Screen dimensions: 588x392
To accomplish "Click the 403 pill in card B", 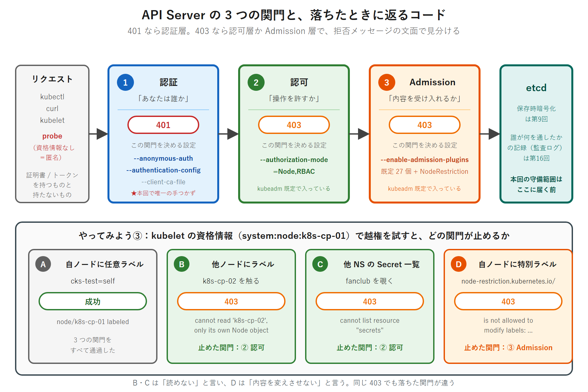I will click(231, 301).
